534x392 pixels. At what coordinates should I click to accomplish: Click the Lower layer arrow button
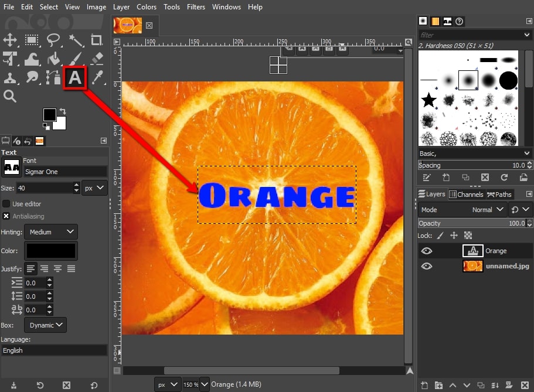(x=467, y=385)
